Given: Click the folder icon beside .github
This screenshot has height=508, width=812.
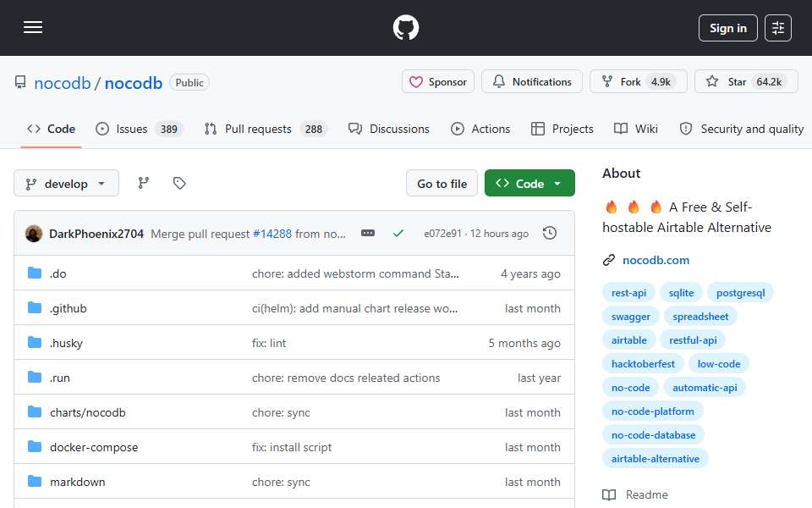Looking at the screenshot, I should coord(35,308).
